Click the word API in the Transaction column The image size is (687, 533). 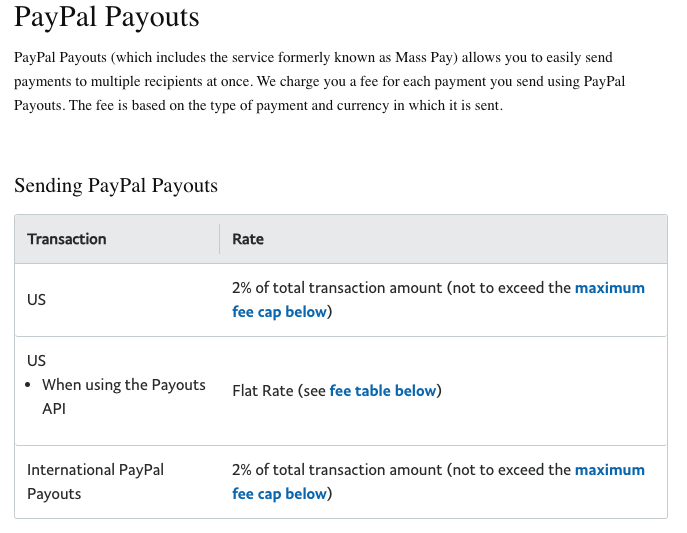tap(54, 409)
